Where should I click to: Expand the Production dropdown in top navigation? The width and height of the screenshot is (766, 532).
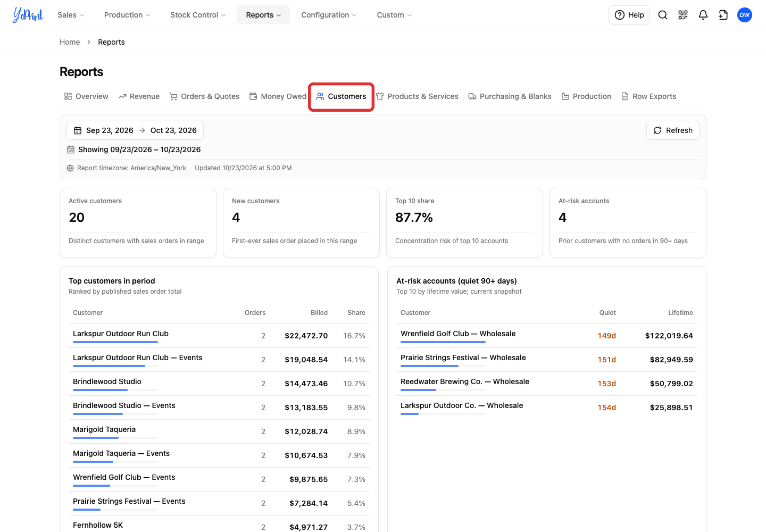(x=127, y=15)
